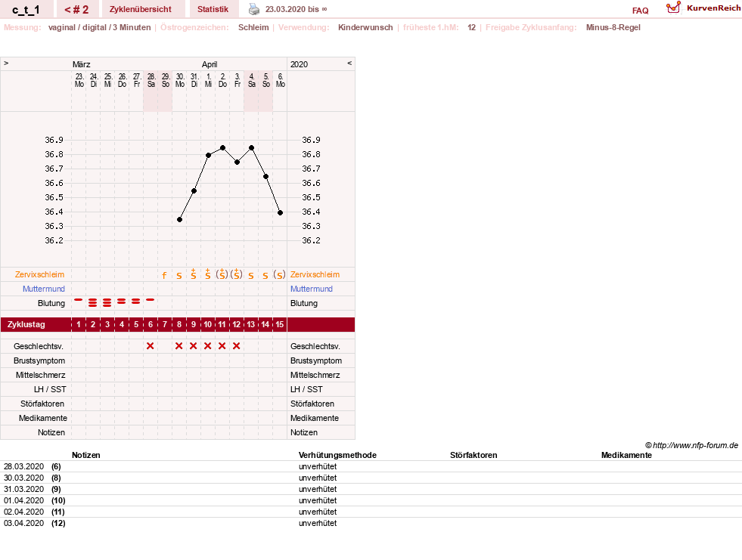Viewport: 742px width, 560px height.
Task: Click the 'Kinderwunsch' usage value
Action: click(365, 27)
